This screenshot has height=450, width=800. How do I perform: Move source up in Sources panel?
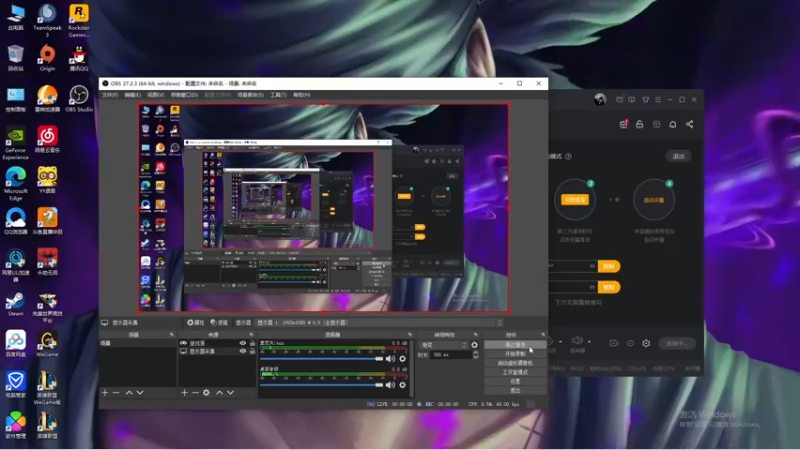click(x=219, y=392)
